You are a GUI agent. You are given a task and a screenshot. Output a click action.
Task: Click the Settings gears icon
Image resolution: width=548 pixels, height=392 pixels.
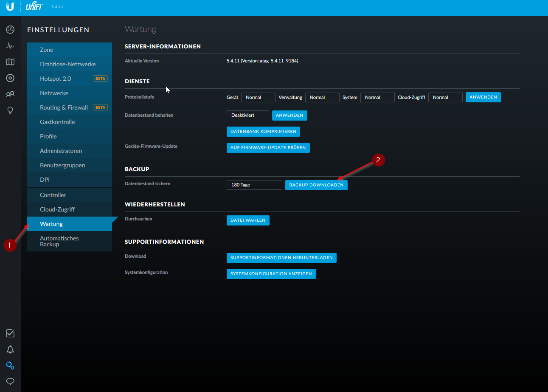(10, 366)
